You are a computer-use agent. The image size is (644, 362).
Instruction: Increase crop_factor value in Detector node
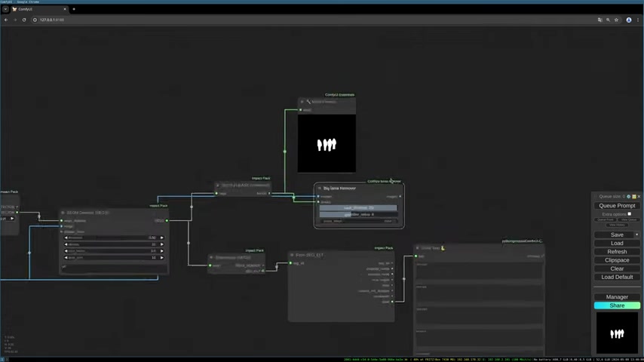point(162,250)
